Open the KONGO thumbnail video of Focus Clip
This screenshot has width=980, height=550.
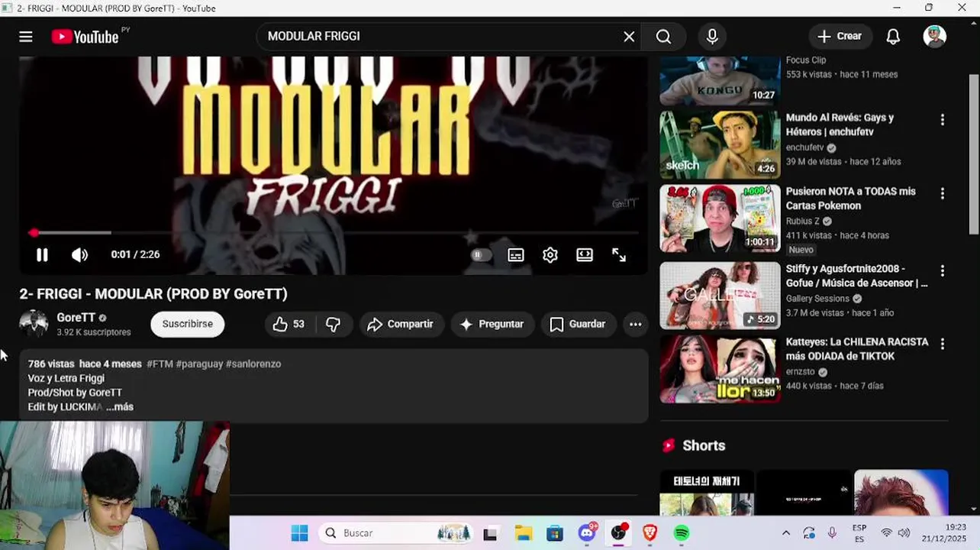(720, 80)
